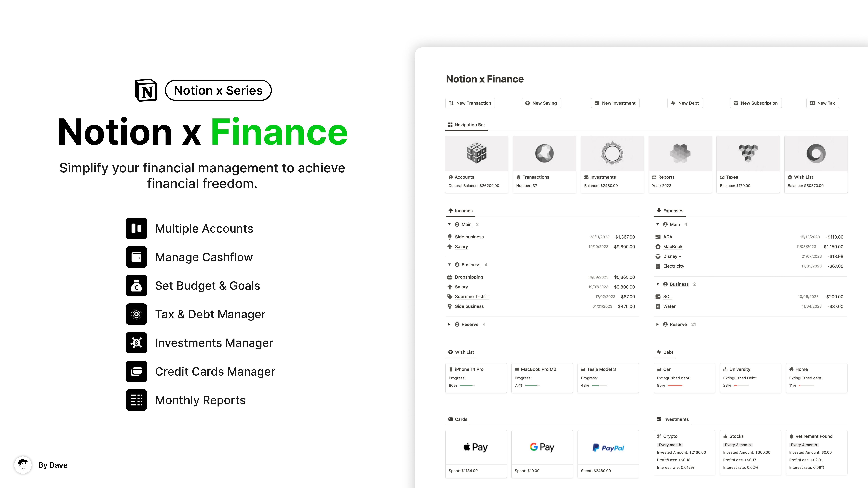The width and height of the screenshot is (868, 488).
Task: Click the Supreme T-shirt tag icon
Action: [x=450, y=297]
